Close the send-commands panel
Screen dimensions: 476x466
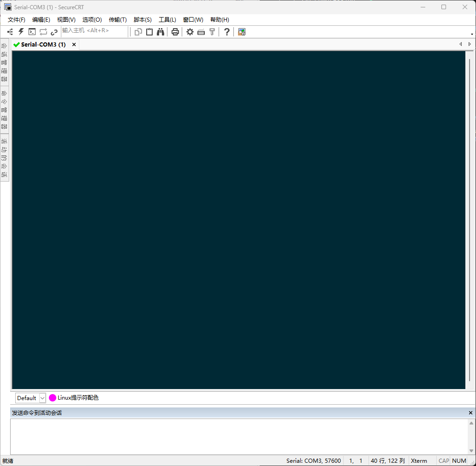tap(470, 413)
